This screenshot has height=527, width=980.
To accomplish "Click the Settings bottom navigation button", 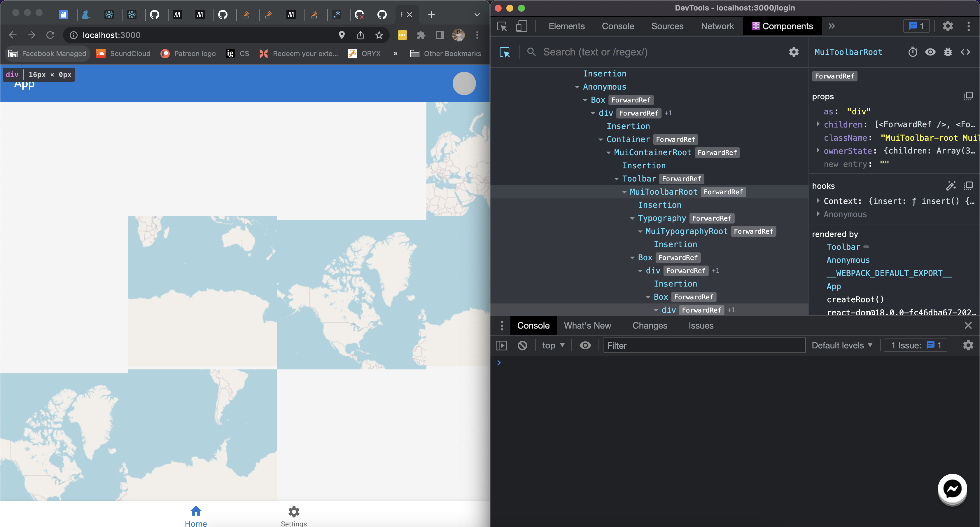I will click(294, 516).
